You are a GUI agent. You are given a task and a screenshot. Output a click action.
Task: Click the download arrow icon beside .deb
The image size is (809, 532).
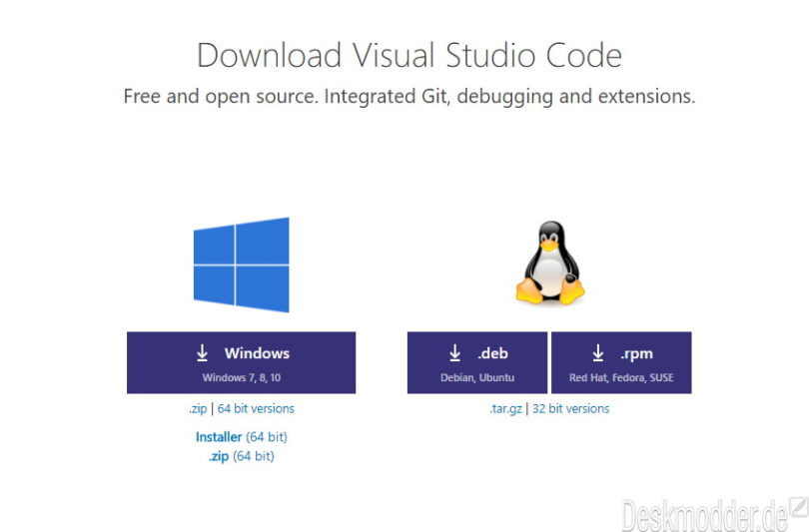(x=455, y=353)
